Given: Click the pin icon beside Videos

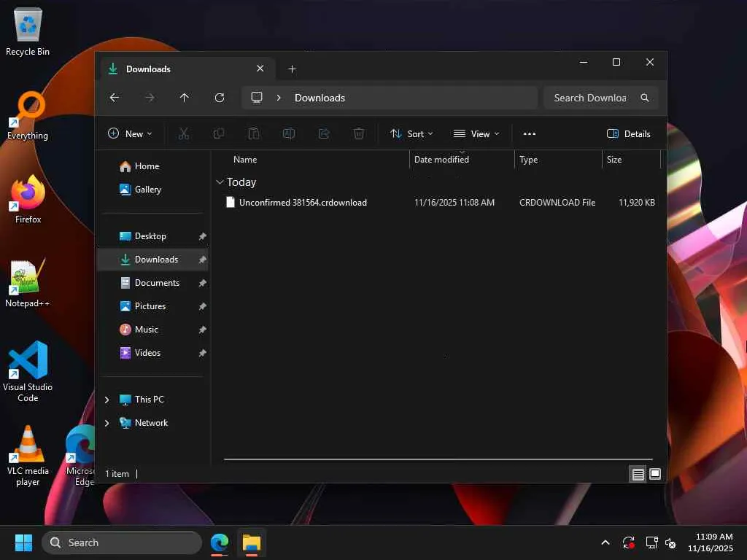Looking at the screenshot, I should click(x=203, y=353).
